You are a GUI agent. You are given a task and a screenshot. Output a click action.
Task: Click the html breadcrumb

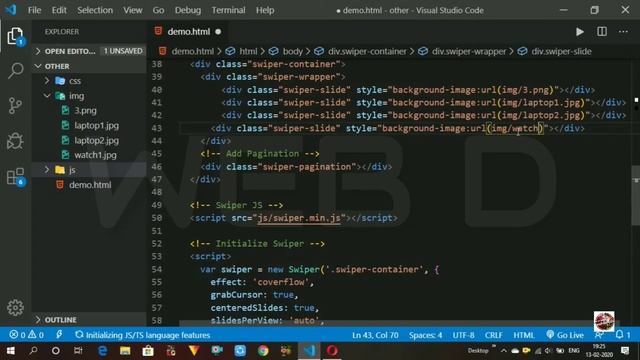(248, 51)
